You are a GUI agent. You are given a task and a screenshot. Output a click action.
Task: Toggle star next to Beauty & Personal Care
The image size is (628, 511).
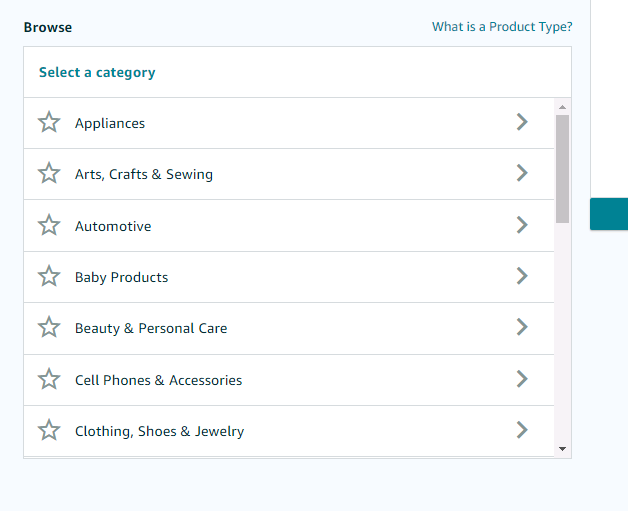coord(49,328)
